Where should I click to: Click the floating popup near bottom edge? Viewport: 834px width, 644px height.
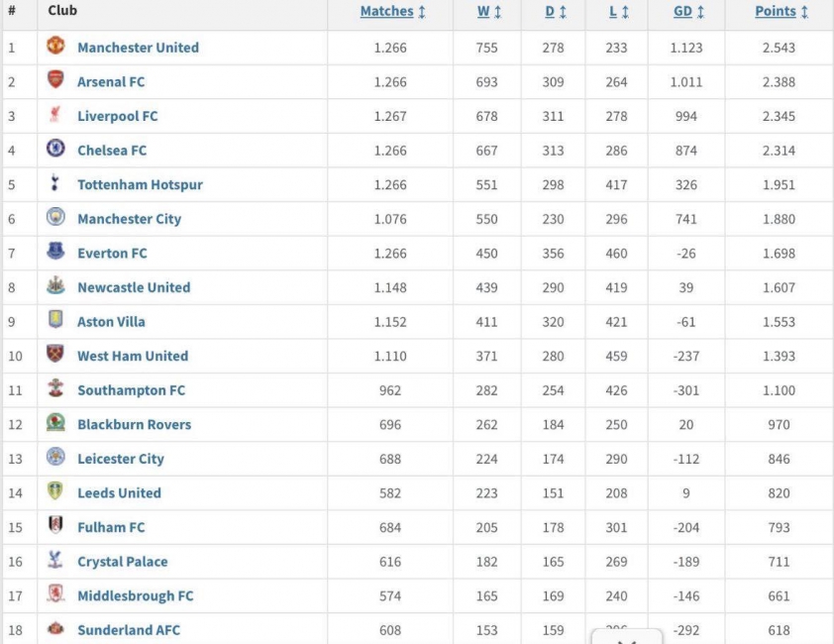tap(627, 636)
